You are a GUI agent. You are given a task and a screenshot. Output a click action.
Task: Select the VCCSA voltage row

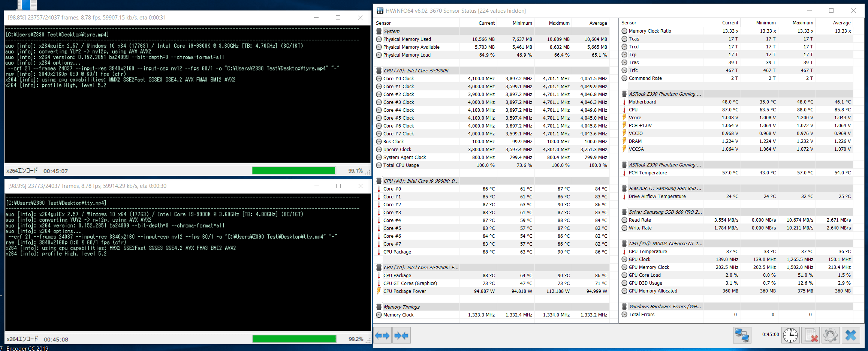click(x=736, y=149)
